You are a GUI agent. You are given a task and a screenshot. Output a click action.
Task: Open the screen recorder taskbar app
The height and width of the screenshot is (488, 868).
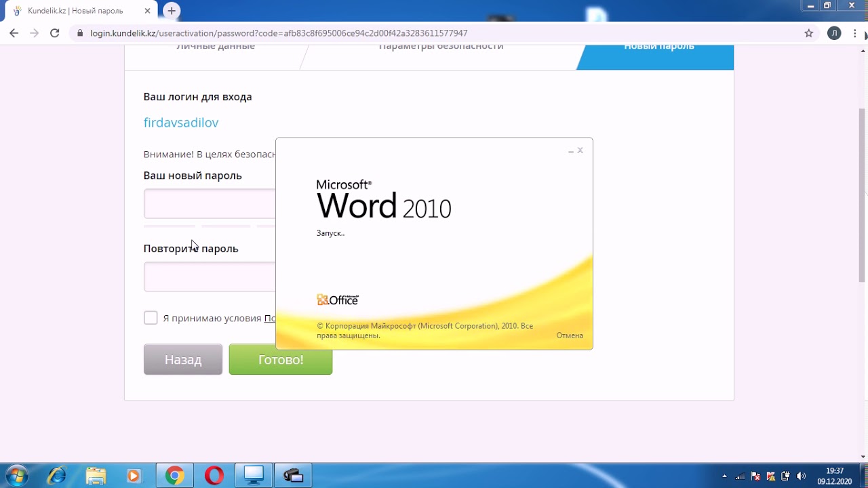(x=293, y=476)
